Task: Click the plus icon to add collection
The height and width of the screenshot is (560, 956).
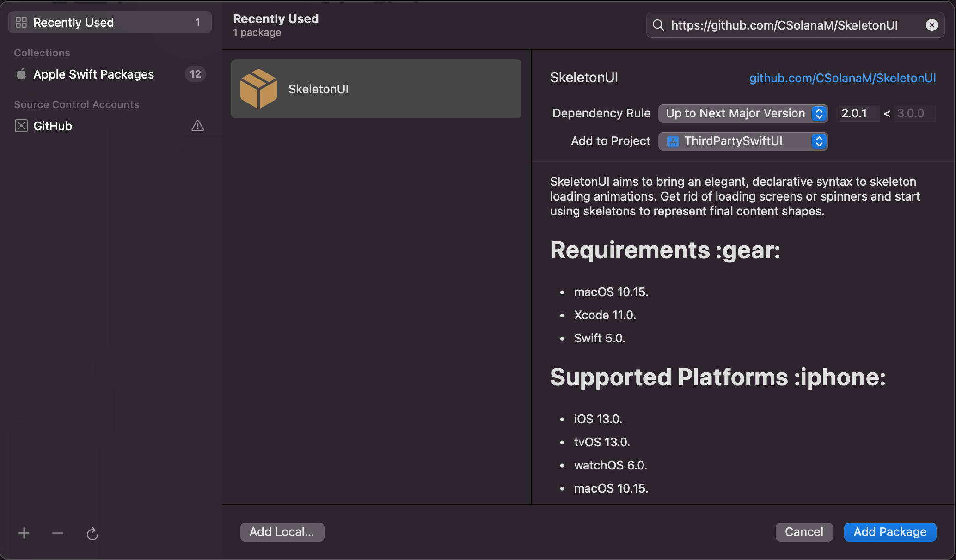Action: point(24,533)
